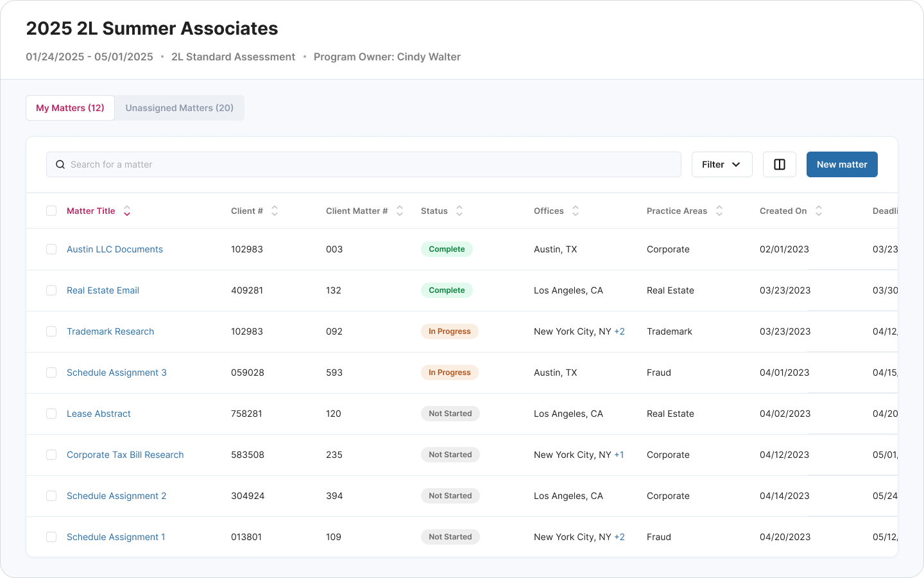Check the Austin LLC Documents row checkbox

51,249
